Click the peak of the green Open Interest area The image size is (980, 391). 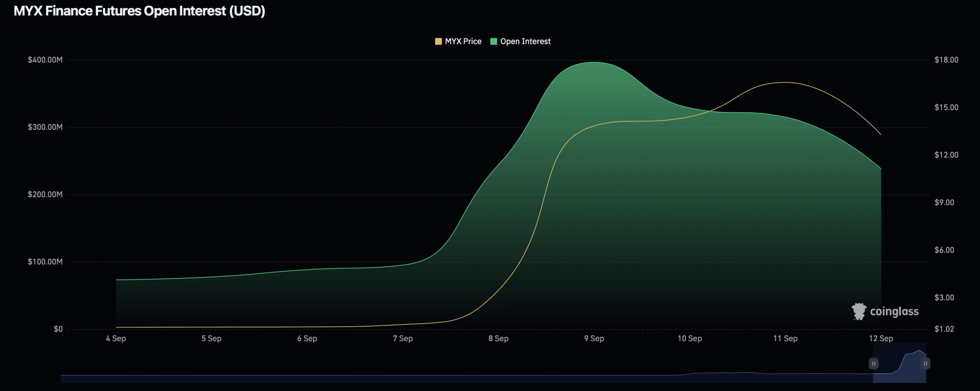[x=594, y=62]
